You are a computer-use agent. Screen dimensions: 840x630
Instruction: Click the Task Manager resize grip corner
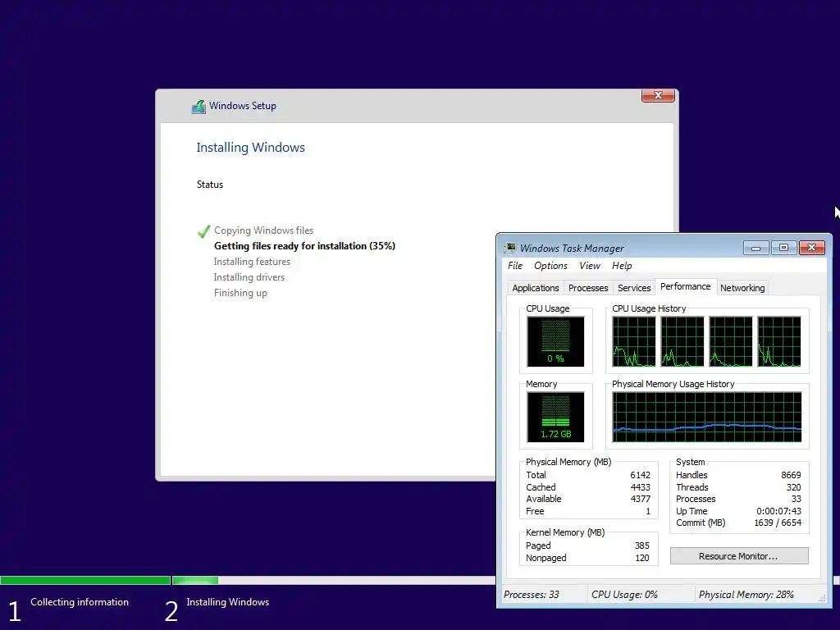pos(822,598)
